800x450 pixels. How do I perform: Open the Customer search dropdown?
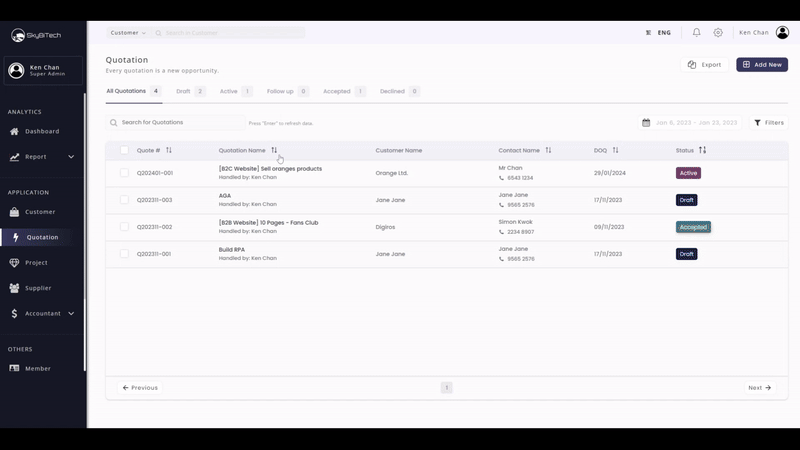[128, 33]
